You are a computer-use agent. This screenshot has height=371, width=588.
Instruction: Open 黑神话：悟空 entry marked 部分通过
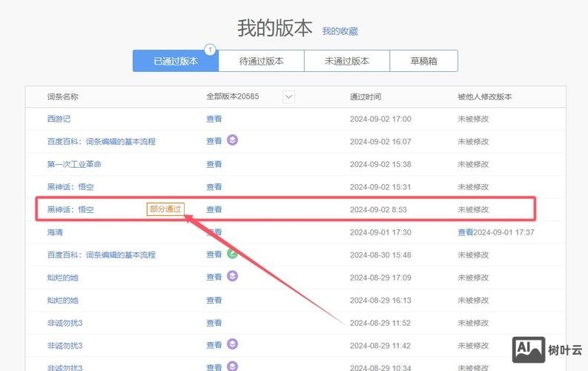point(70,210)
